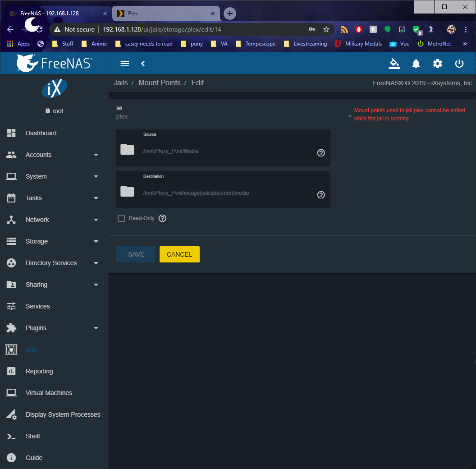Show more bookmarks via chevrons
Image resolution: width=476 pixels, height=469 pixels.
click(465, 44)
